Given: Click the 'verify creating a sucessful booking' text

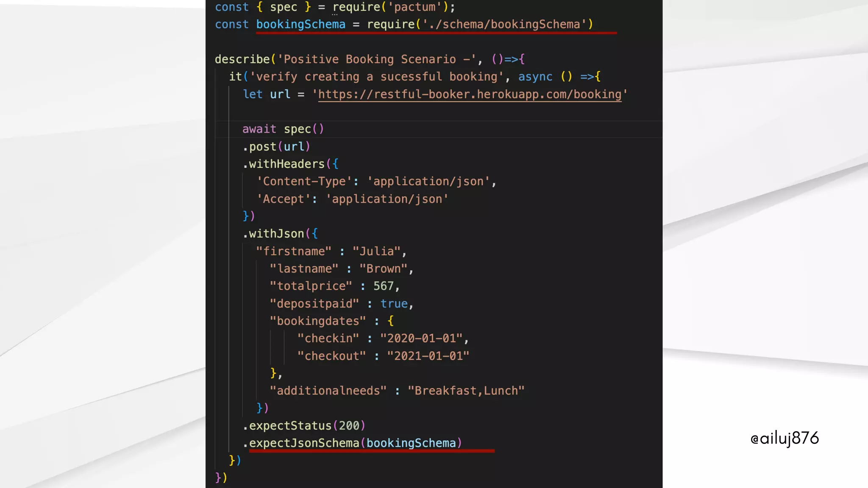Looking at the screenshot, I should point(376,77).
